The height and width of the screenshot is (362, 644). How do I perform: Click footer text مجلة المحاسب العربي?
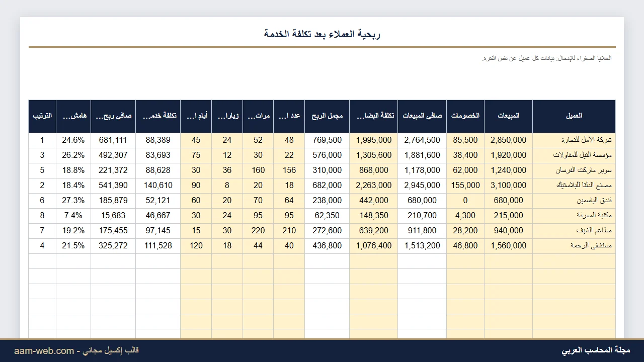click(596, 350)
